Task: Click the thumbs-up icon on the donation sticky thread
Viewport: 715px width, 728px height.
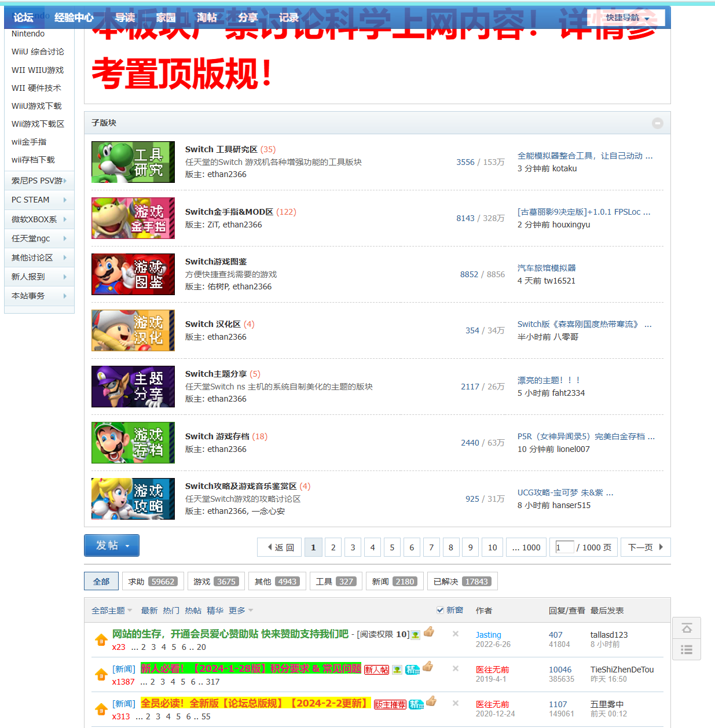Action: [429, 633]
